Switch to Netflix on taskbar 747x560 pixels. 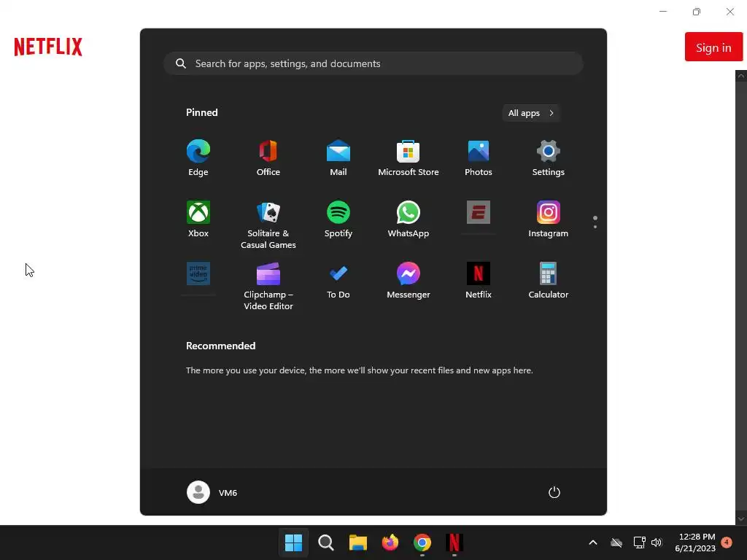tap(454, 542)
